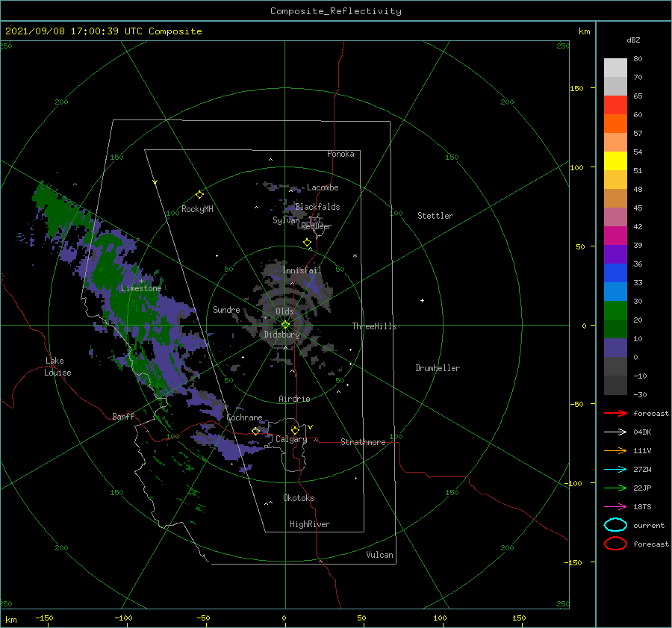The width and height of the screenshot is (672, 628).
Task: Click the RedDeer city label
Action: 317,226
